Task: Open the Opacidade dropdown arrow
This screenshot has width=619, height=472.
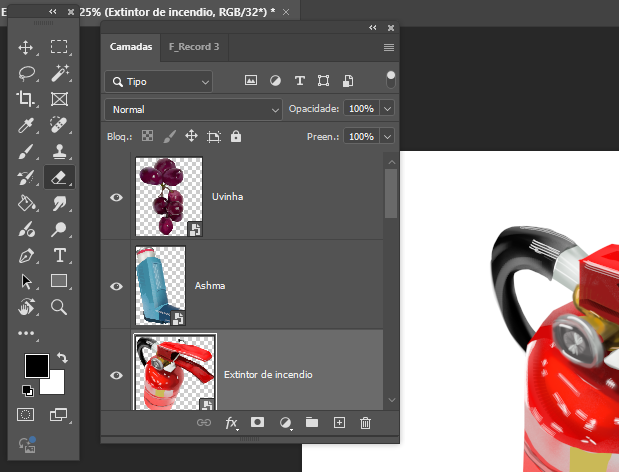Action: tap(387, 109)
